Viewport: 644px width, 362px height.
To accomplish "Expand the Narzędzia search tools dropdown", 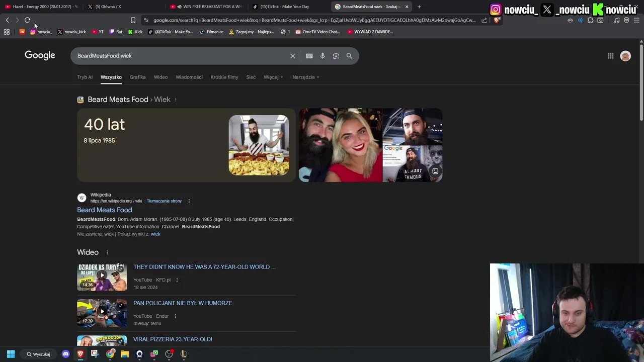I will pyautogui.click(x=306, y=77).
